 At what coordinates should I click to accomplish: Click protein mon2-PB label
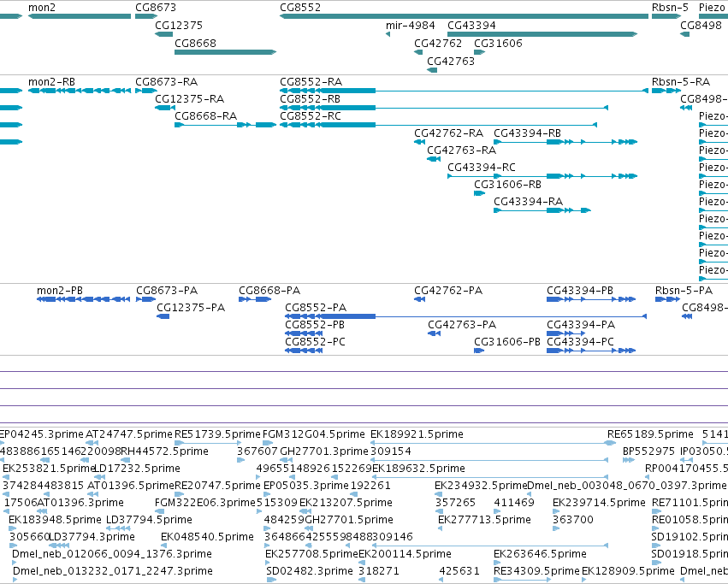click(x=60, y=291)
